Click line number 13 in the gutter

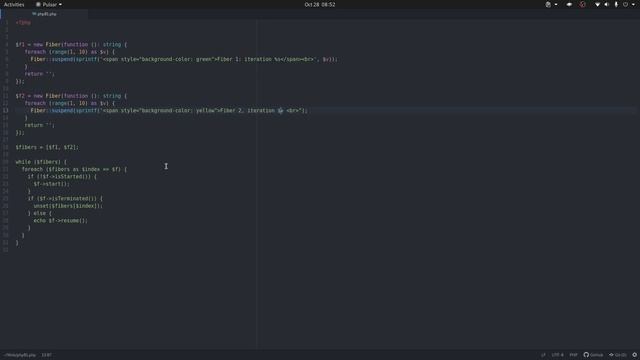pos(6,111)
